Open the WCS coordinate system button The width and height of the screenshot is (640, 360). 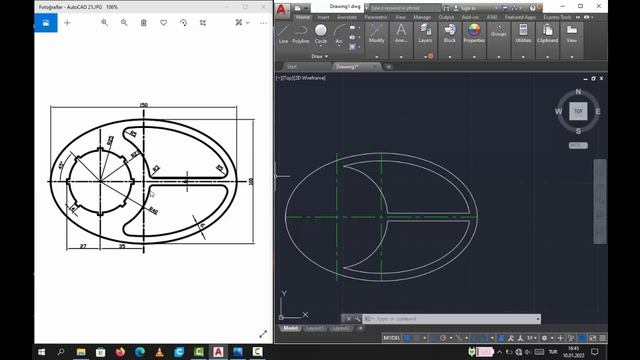coord(578,145)
